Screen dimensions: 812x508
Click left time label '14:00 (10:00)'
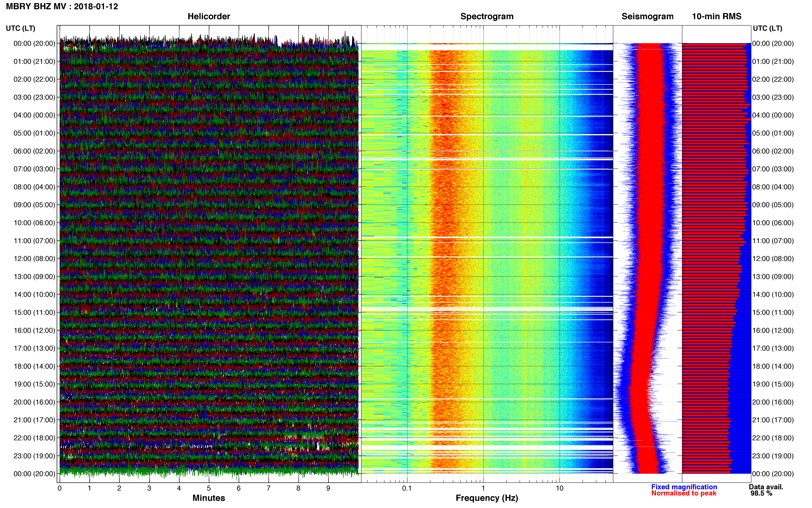[x=35, y=295]
